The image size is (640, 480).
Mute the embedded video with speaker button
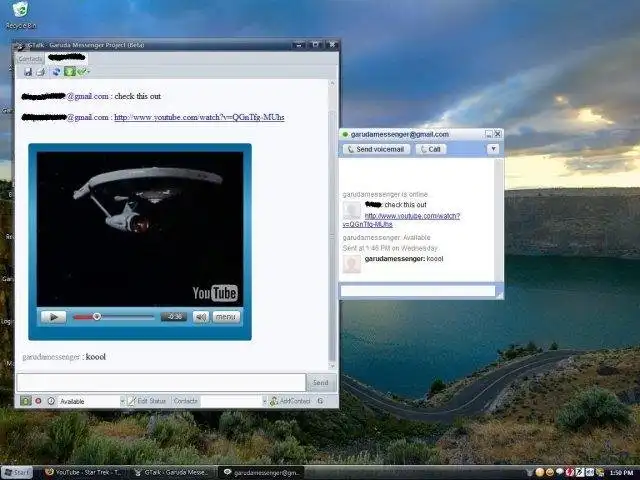(200, 317)
